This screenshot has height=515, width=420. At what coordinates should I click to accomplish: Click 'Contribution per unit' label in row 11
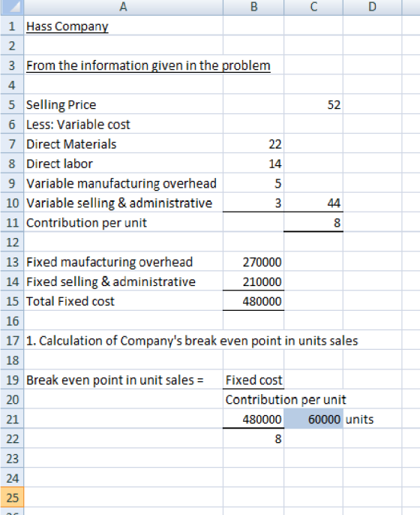[x=123, y=222]
